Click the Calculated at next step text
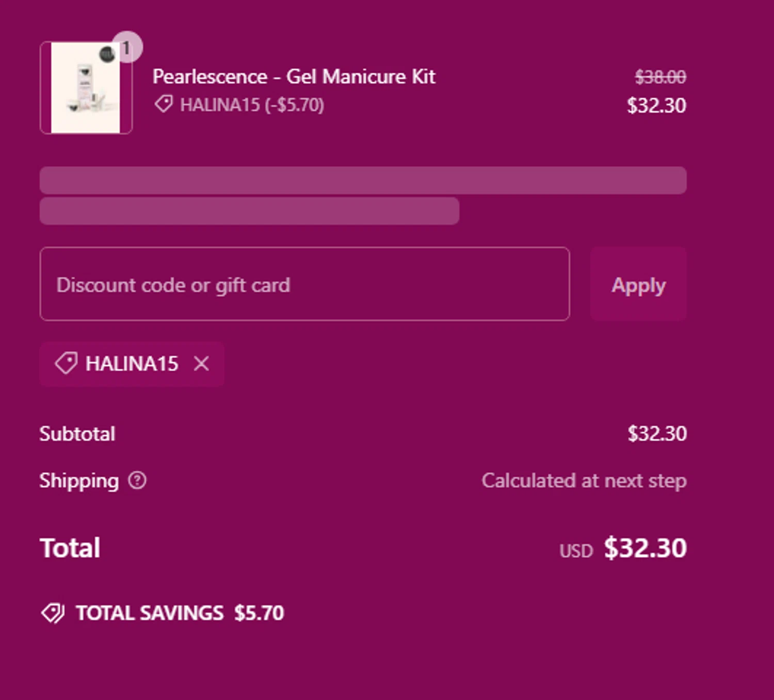The width and height of the screenshot is (774, 700). 584,481
